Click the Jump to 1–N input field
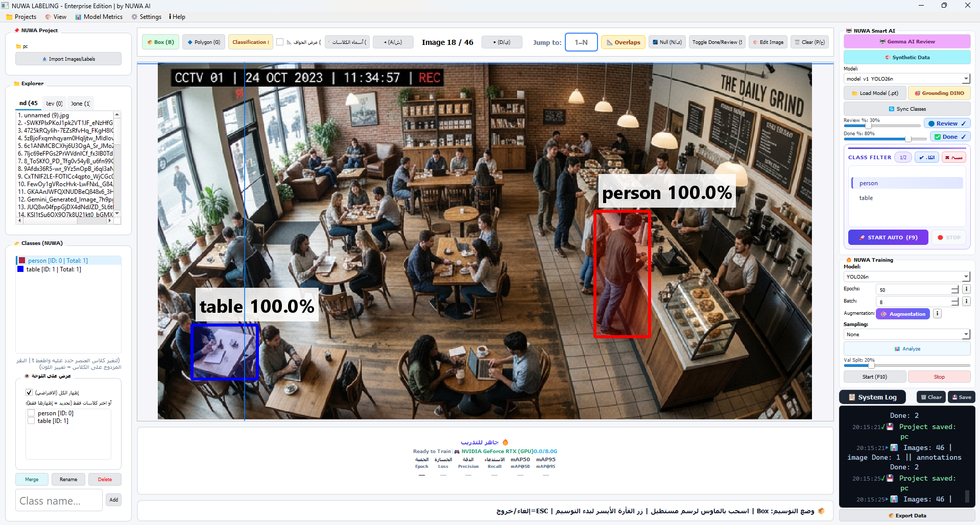This screenshot has width=980, height=525. point(581,42)
